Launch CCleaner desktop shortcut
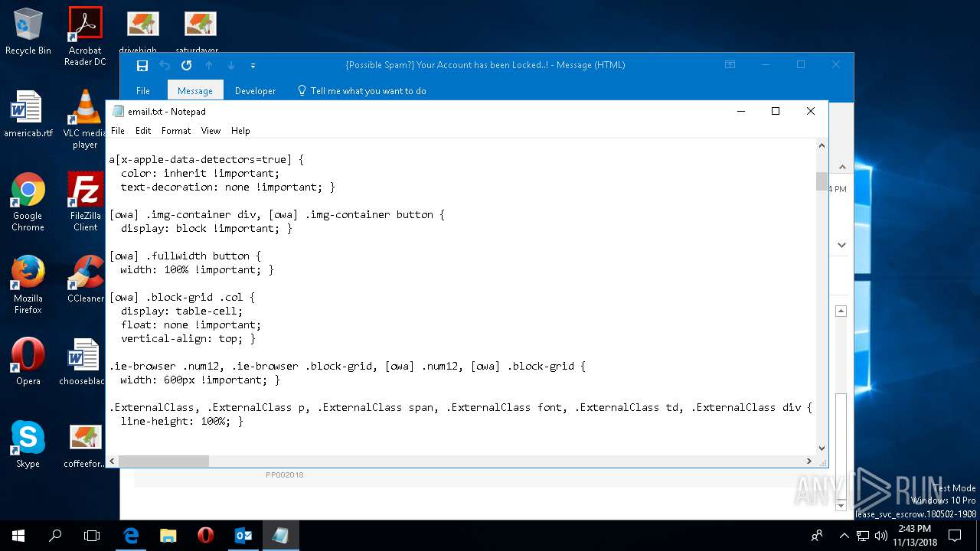 coord(85,279)
